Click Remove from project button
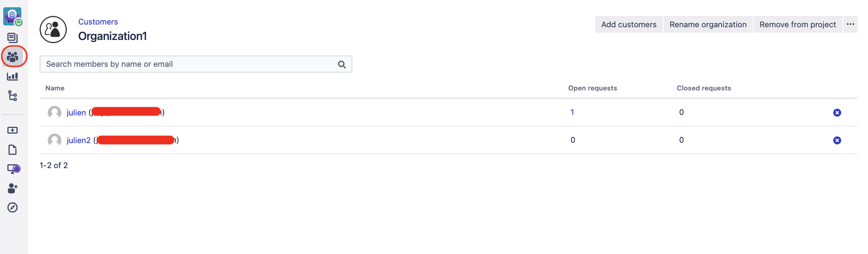The width and height of the screenshot is (868, 254). click(798, 25)
